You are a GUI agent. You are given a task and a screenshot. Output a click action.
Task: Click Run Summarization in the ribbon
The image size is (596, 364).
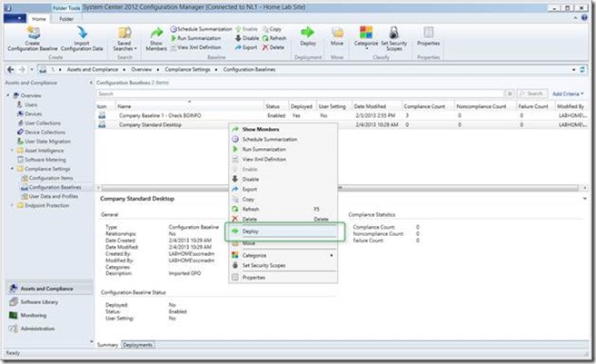(x=195, y=38)
